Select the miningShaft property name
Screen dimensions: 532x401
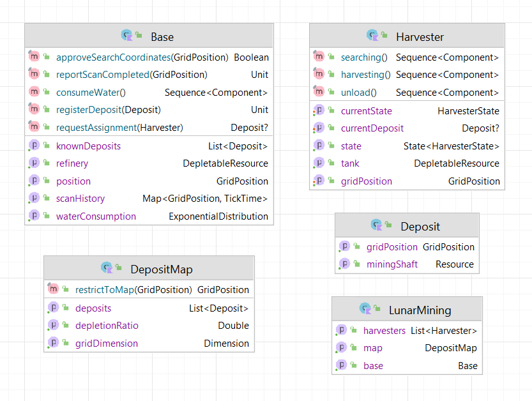click(x=392, y=264)
